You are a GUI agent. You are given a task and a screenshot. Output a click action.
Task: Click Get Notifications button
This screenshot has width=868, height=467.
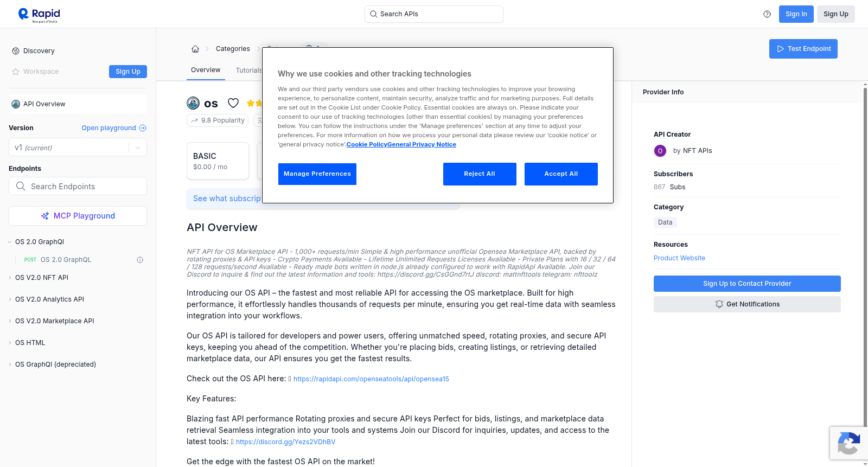tap(747, 304)
